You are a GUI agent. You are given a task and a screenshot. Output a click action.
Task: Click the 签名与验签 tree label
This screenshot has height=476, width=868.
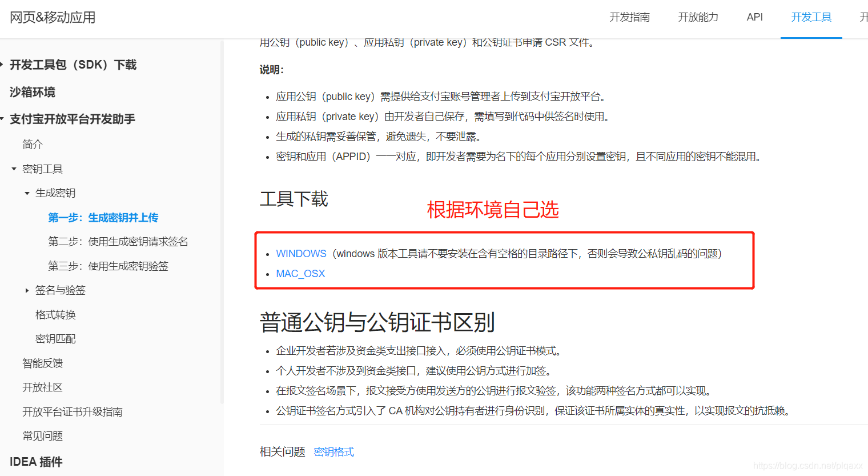click(x=61, y=290)
